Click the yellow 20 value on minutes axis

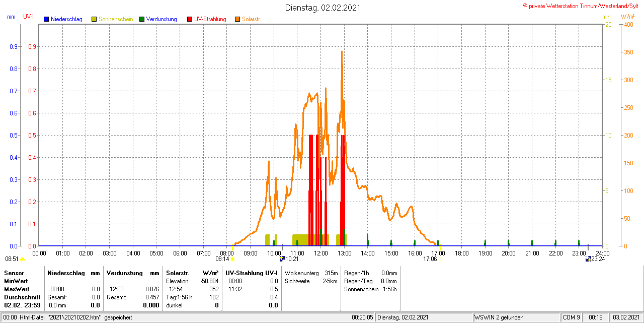608,24
